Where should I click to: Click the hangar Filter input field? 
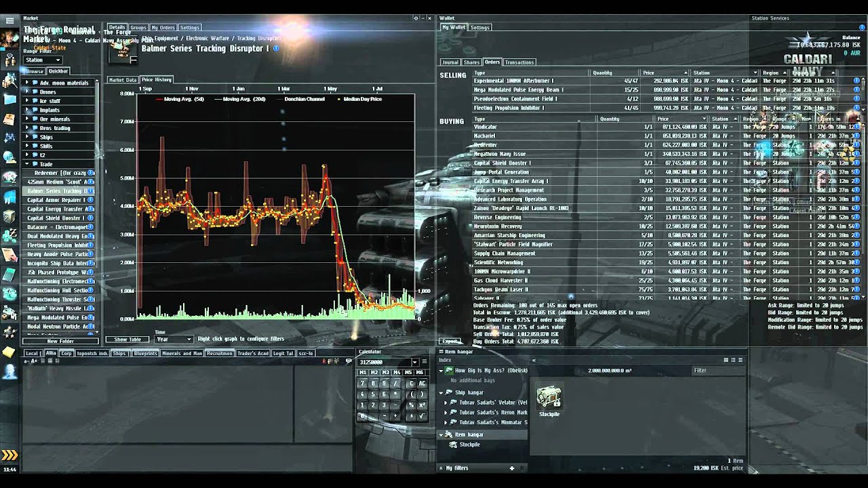coord(717,371)
